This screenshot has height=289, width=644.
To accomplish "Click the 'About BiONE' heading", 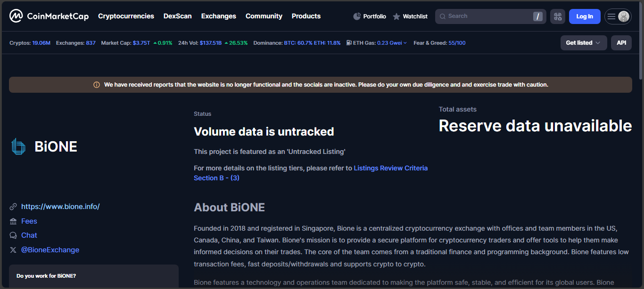I will [x=229, y=208].
